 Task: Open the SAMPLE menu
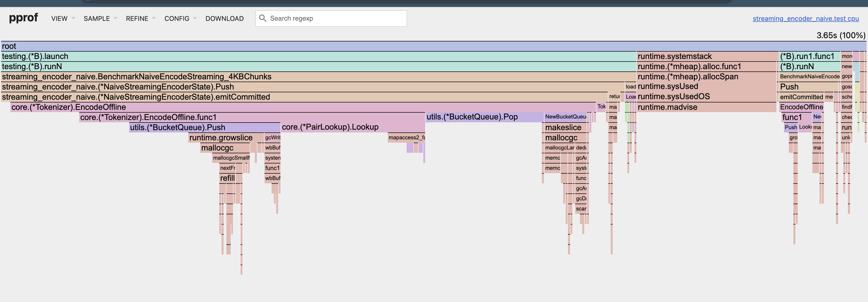97,19
